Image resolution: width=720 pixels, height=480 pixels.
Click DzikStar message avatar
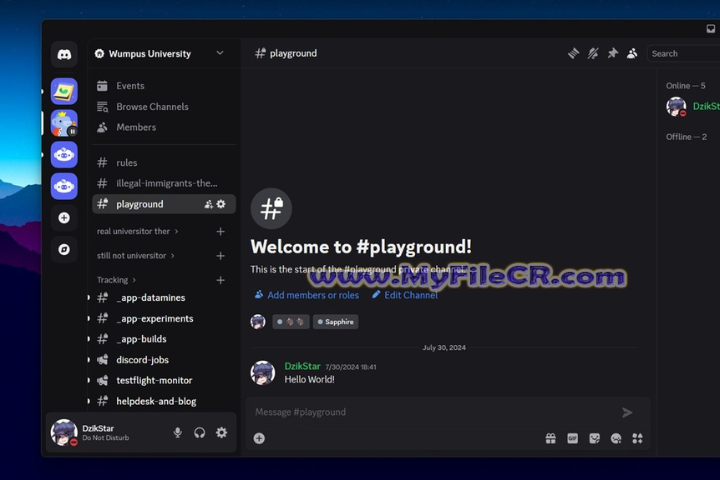263,373
